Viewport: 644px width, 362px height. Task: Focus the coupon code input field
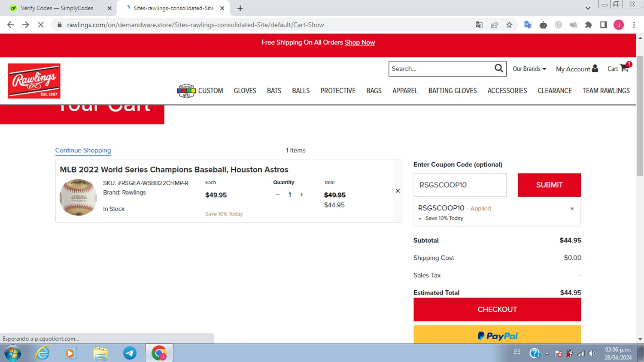coord(460,185)
